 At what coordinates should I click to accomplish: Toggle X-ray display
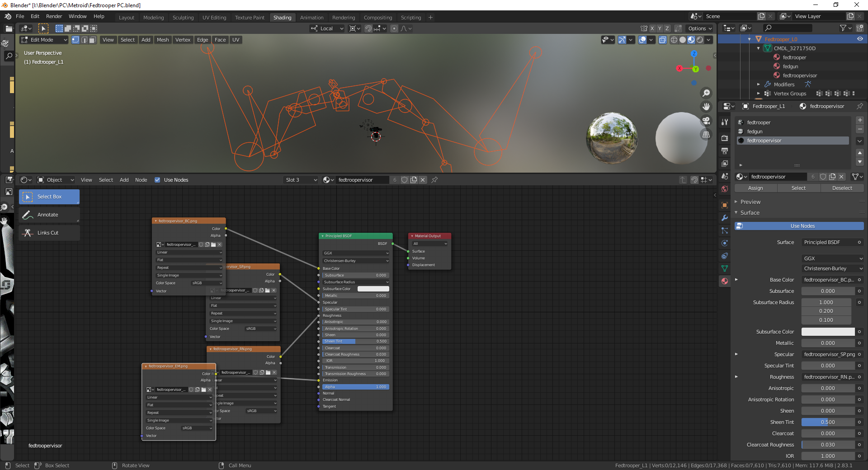[x=662, y=40]
